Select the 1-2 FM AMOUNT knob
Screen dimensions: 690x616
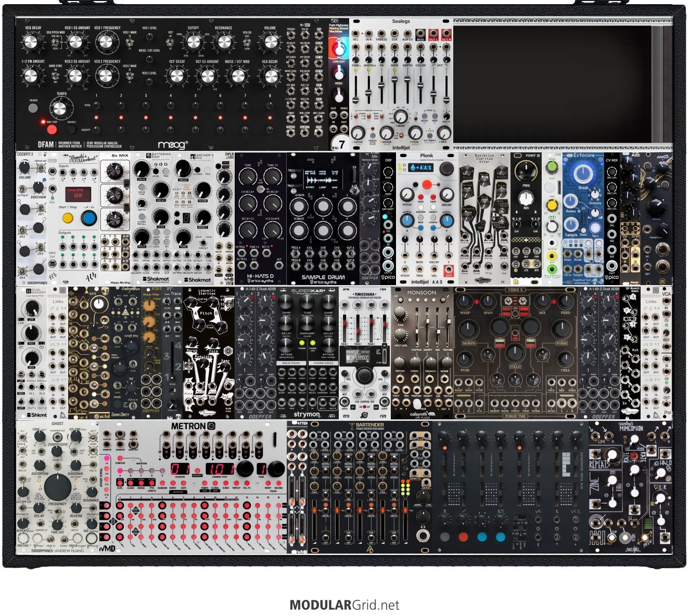(x=32, y=76)
